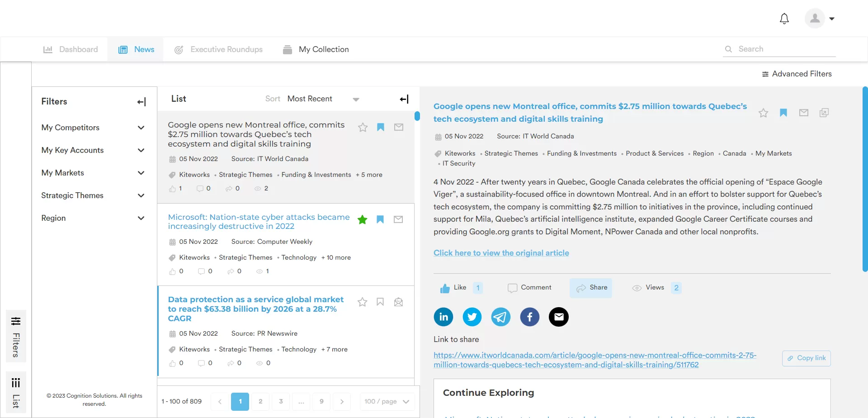Click the opened-envelope icon on the Data protection article
This screenshot has height=418, width=868.
click(398, 302)
